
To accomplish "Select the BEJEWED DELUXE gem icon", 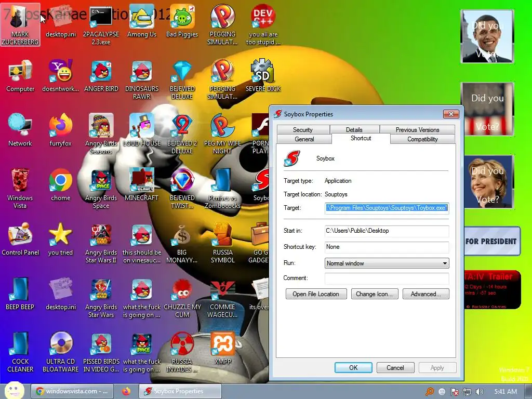I will [182, 79].
